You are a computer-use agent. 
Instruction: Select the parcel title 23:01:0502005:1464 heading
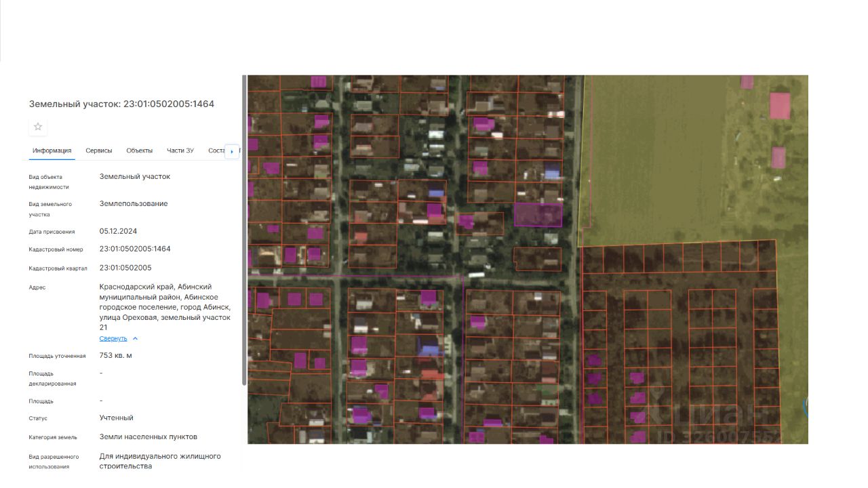point(121,104)
